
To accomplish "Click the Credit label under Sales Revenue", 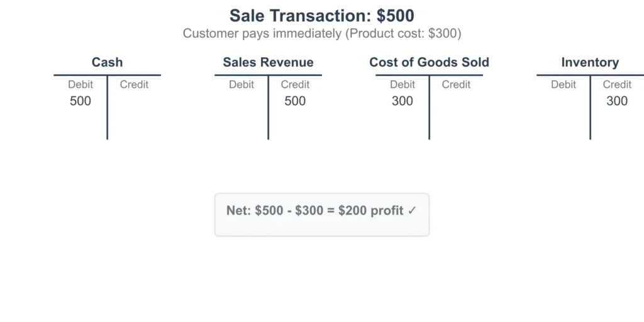I will (295, 84).
